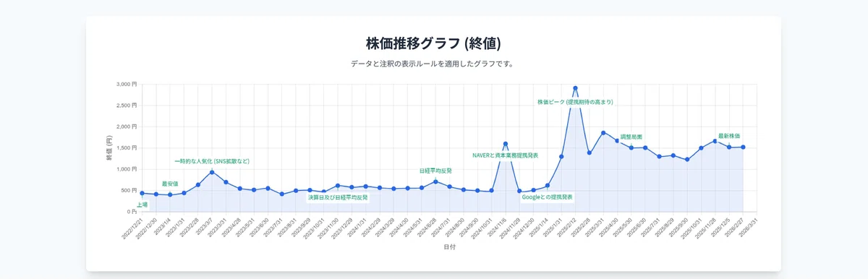The height and width of the screenshot is (279, 868).
Task: Click the 終値 (円) y-axis title
Action: (x=109, y=147)
